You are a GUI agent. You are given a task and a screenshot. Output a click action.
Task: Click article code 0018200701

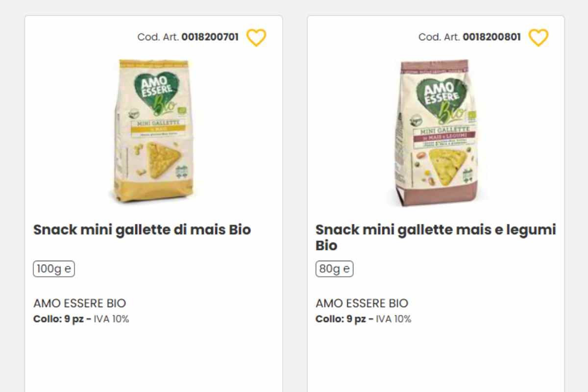point(210,36)
